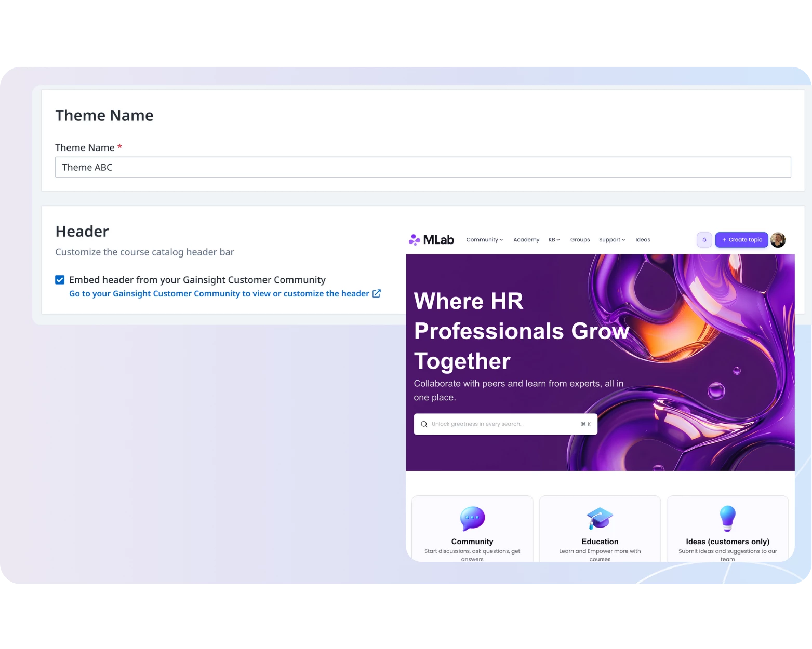The image size is (812, 649).
Task: Click the Ideas light bulb icon
Action: click(727, 518)
